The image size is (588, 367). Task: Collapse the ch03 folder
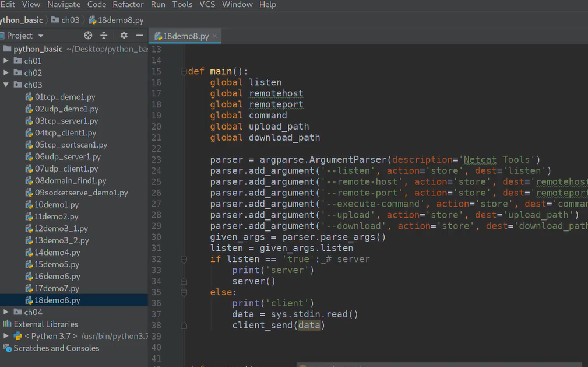pyautogui.click(x=6, y=85)
